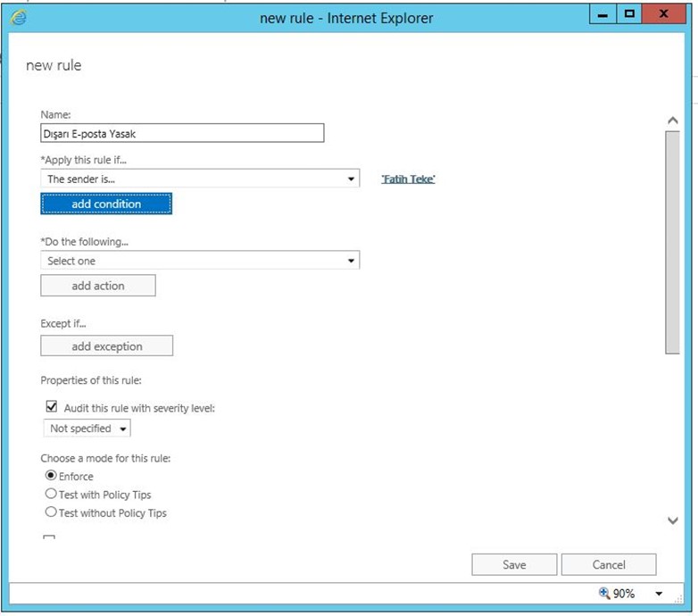The height and width of the screenshot is (616, 698).
Task: Cancel the new rule dialog
Action: tap(609, 564)
